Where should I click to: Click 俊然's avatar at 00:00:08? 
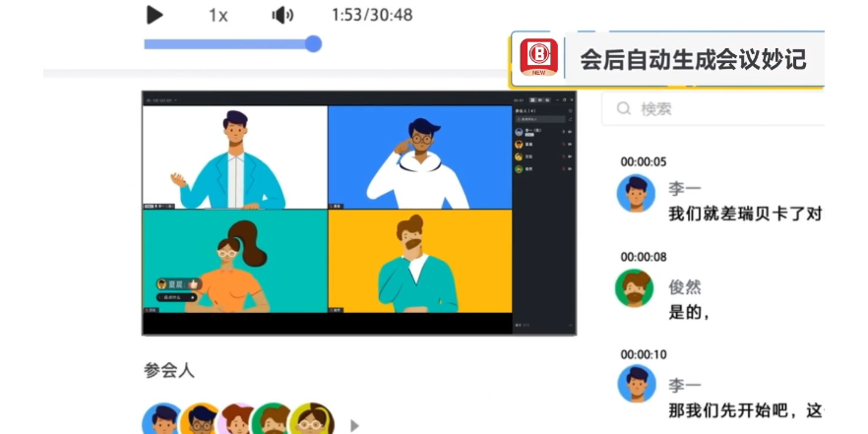tap(636, 288)
